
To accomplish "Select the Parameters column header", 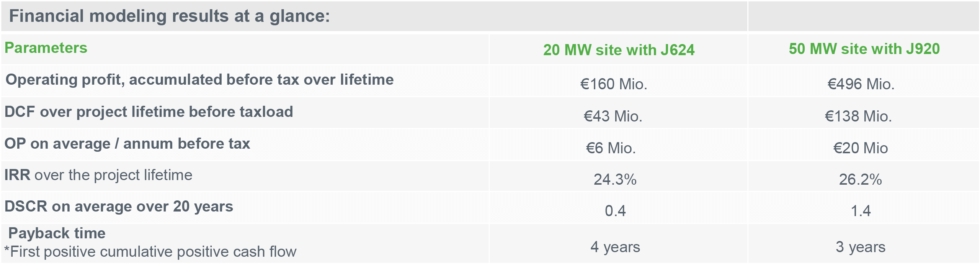I will (46, 48).
